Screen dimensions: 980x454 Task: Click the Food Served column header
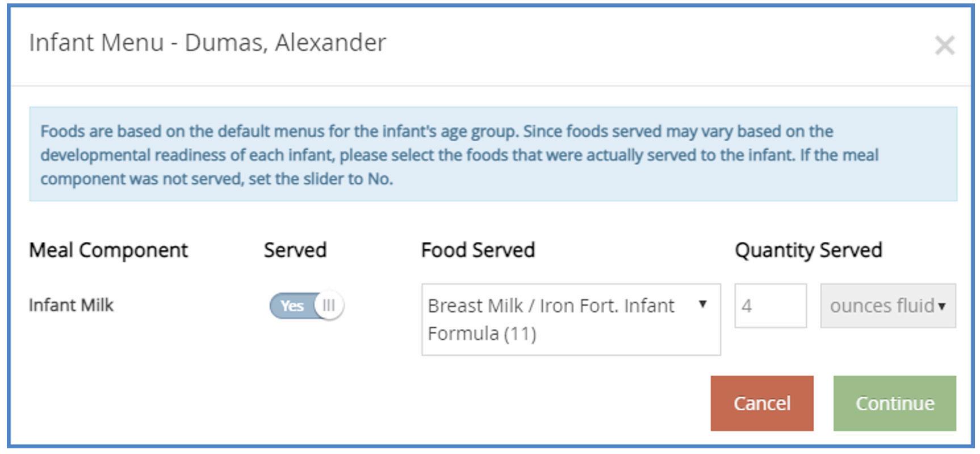[478, 250]
